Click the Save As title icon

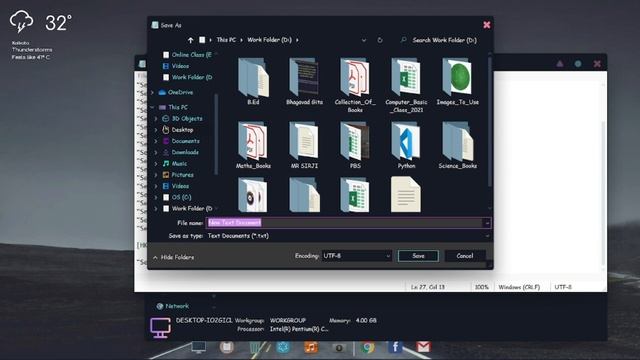tap(155, 25)
